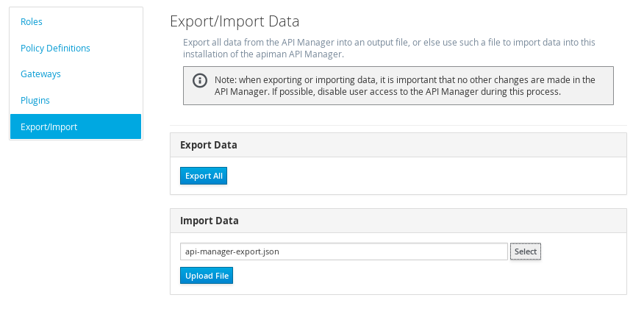Click the horizontal divider above Export Data panel
This screenshot has width=644, height=325.
click(398, 125)
